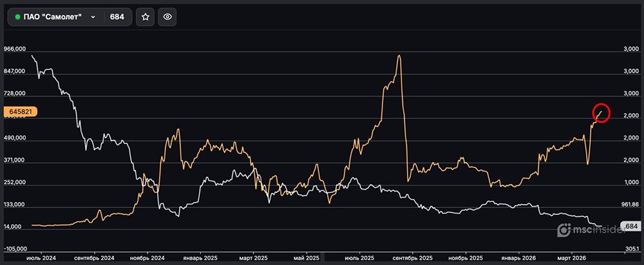Click the январь 2025 date label

(200, 259)
